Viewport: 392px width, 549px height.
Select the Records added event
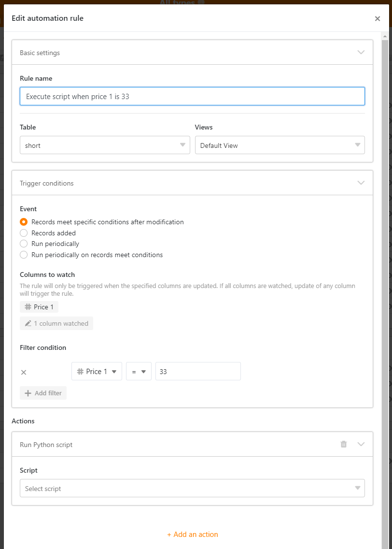point(24,233)
